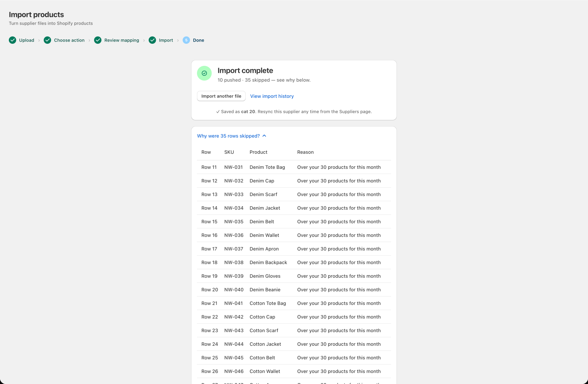
Task: Select the SKU NW-031 cell
Action: (x=233, y=167)
